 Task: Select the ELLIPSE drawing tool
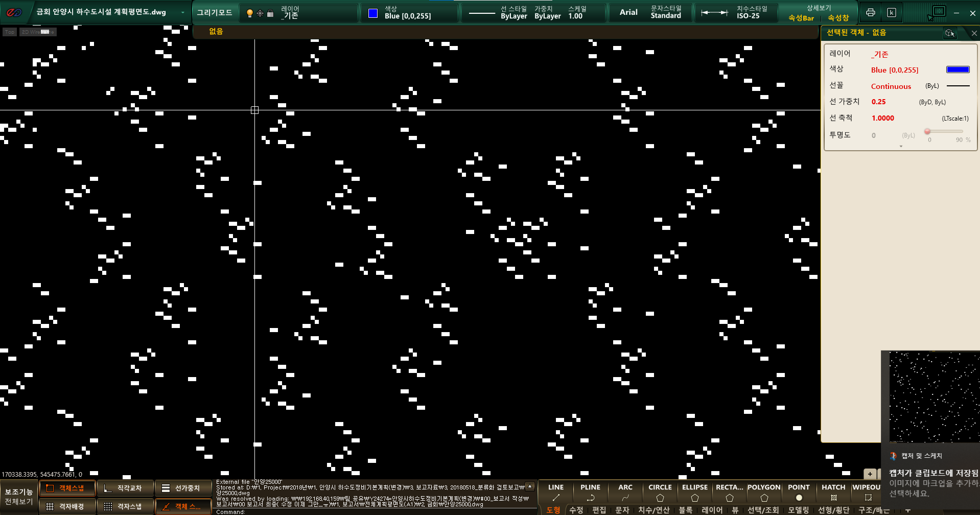(695, 493)
